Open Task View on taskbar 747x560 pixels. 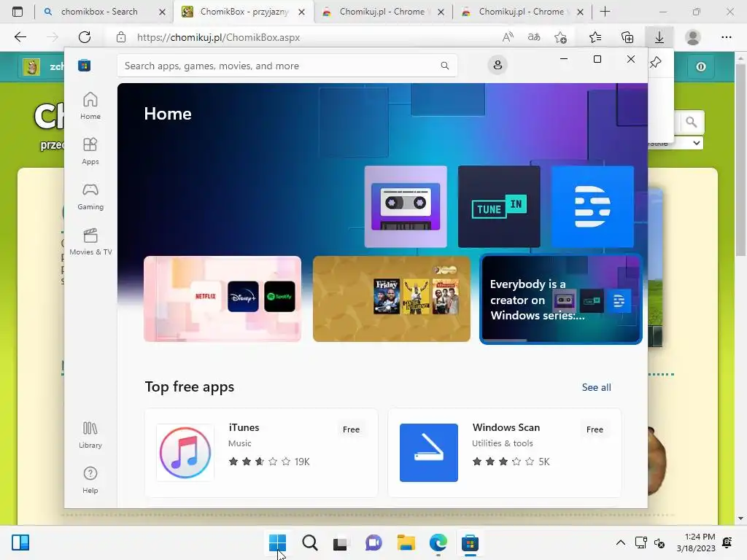click(341, 542)
